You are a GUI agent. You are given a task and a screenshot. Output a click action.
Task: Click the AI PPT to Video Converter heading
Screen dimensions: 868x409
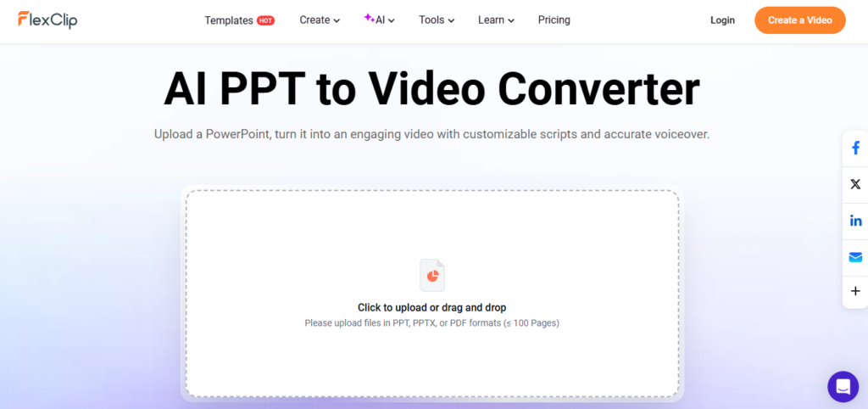[x=431, y=88]
